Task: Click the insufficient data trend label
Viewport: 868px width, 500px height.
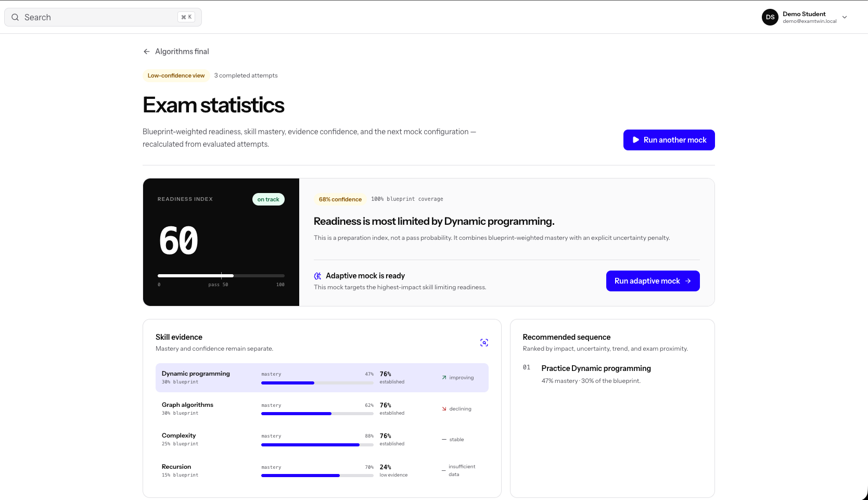Action: (462, 470)
